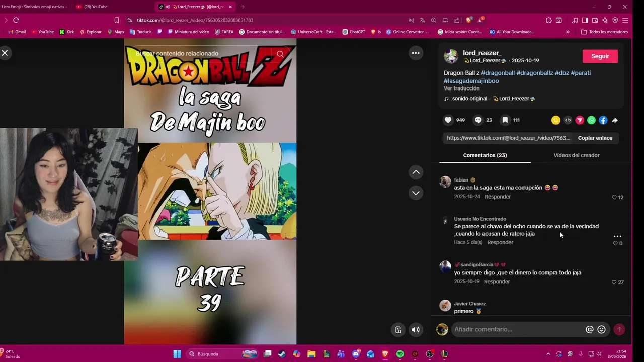
Task: Open the #lasagademajinboo hashtag link
Action: [471, 81]
